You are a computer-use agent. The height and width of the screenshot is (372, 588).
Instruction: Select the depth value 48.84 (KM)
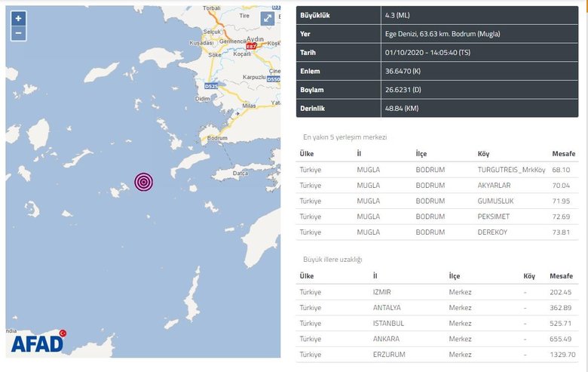[402, 109]
